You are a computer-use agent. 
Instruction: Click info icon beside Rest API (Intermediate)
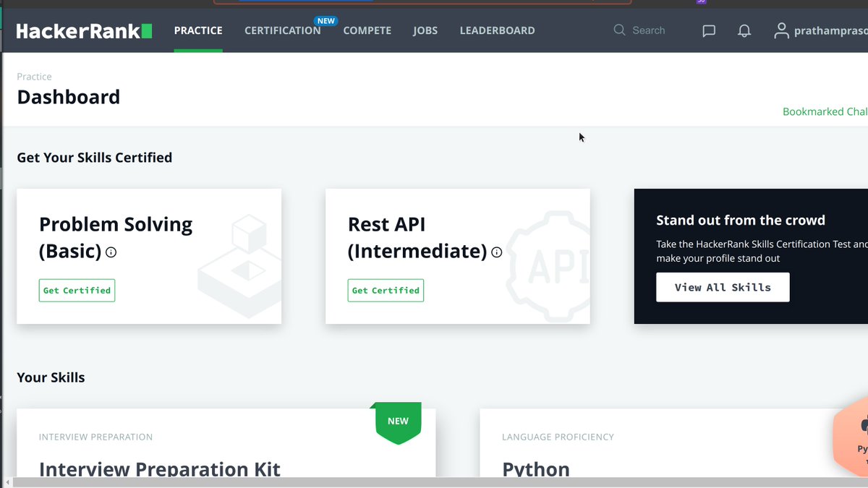pos(496,252)
